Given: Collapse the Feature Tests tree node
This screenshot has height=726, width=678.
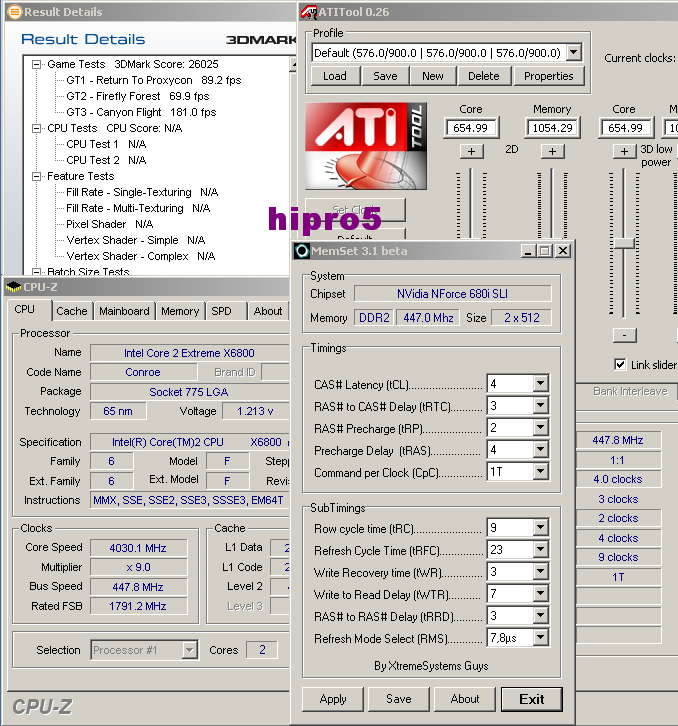Looking at the screenshot, I should point(36,176).
